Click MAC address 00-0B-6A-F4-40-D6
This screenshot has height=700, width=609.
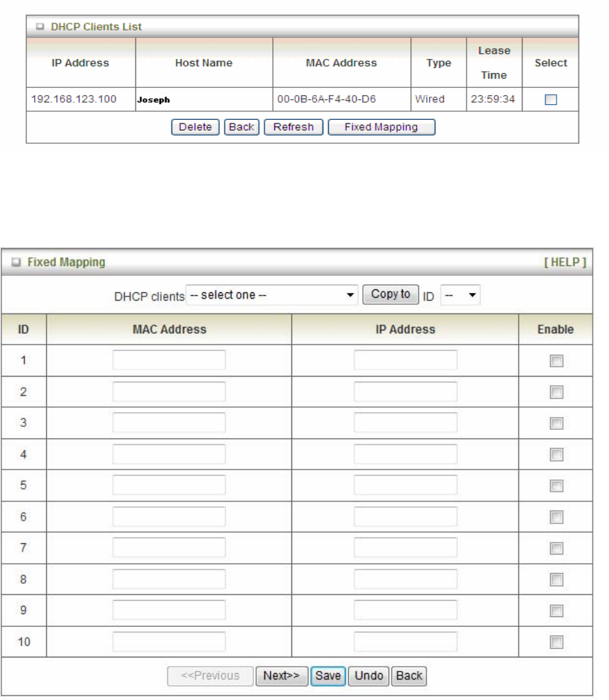click(326, 99)
